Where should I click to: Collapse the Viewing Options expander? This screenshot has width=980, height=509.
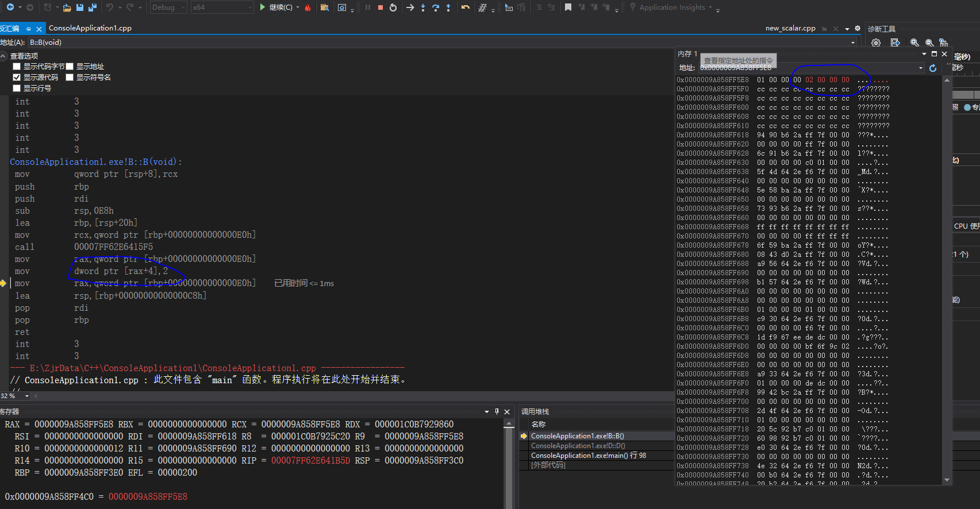click(x=4, y=56)
